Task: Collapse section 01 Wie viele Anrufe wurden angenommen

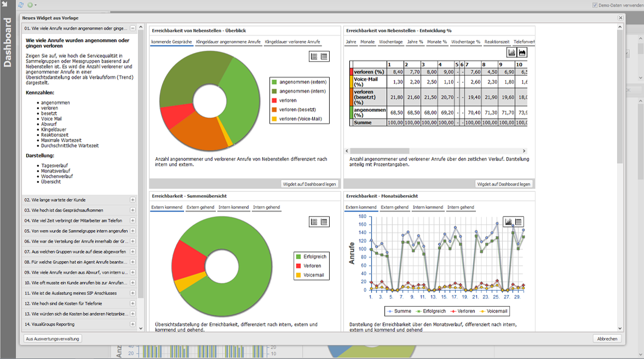Action: point(133,28)
